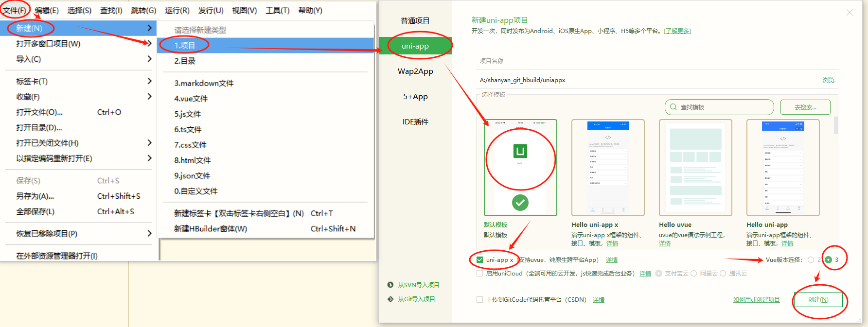
Task: Click the 从SVN导入项目 icon
Action: point(390,285)
